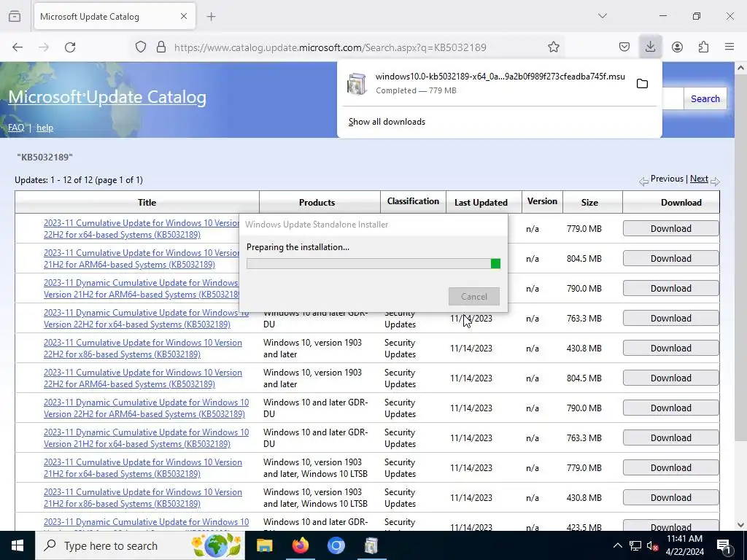Open the Windows Start menu
Viewport: 747px width, 560px height.
point(18,545)
